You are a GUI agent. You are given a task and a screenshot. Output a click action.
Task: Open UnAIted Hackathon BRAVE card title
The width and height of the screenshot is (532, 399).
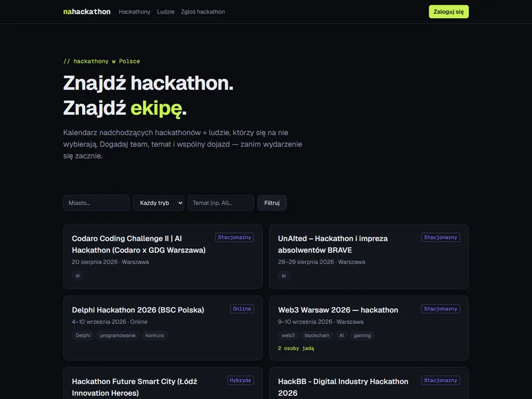point(333,244)
